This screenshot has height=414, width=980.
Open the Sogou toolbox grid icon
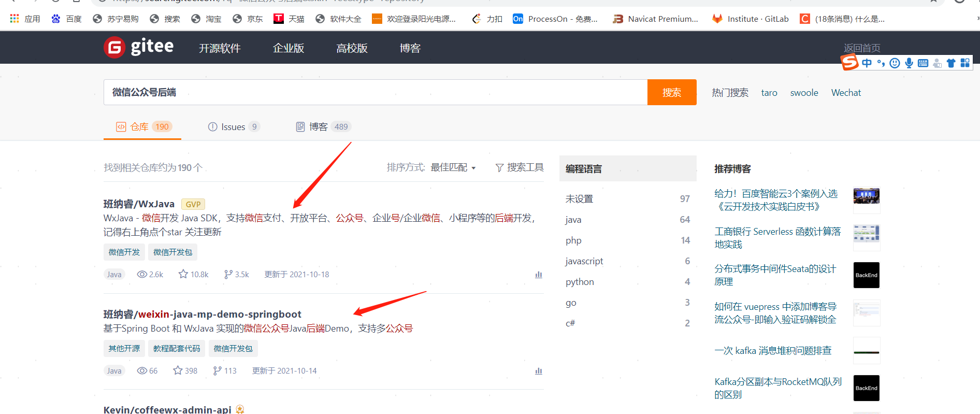pos(965,63)
